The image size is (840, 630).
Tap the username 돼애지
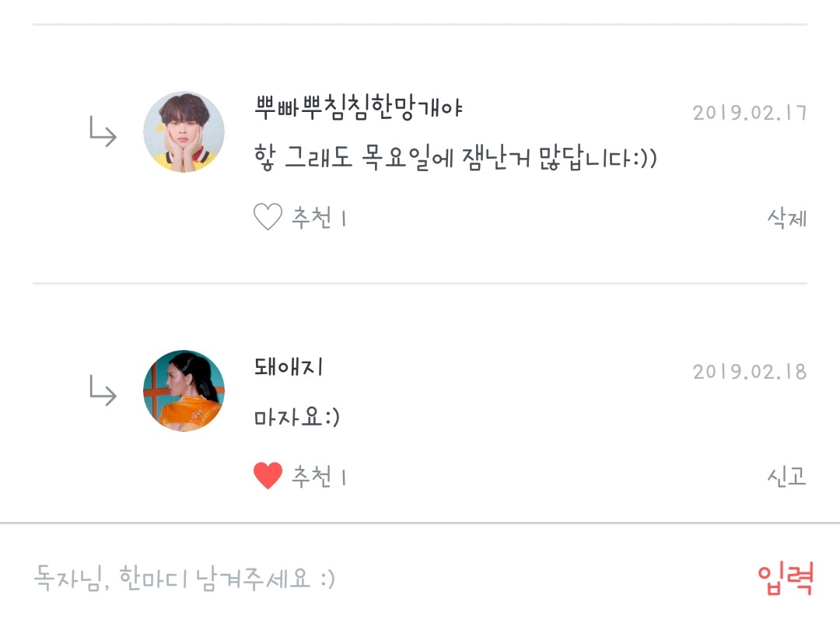[x=289, y=366]
